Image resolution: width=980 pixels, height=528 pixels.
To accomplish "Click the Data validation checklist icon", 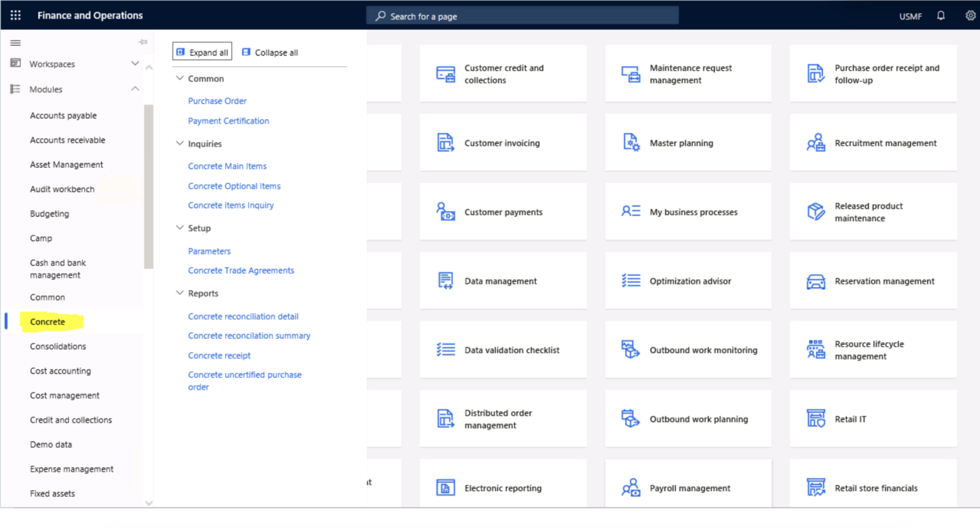I will (445, 350).
